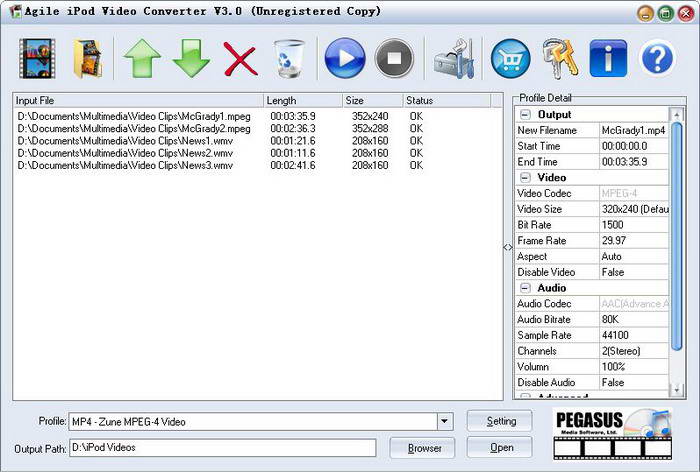The image size is (700, 472).
Task: Sort by the Status column header
Action: tap(446, 100)
